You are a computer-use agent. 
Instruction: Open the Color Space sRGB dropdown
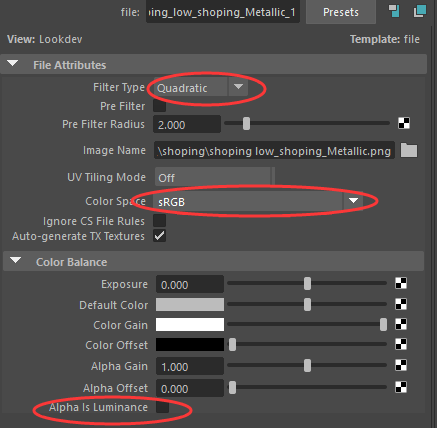[x=258, y=201]
